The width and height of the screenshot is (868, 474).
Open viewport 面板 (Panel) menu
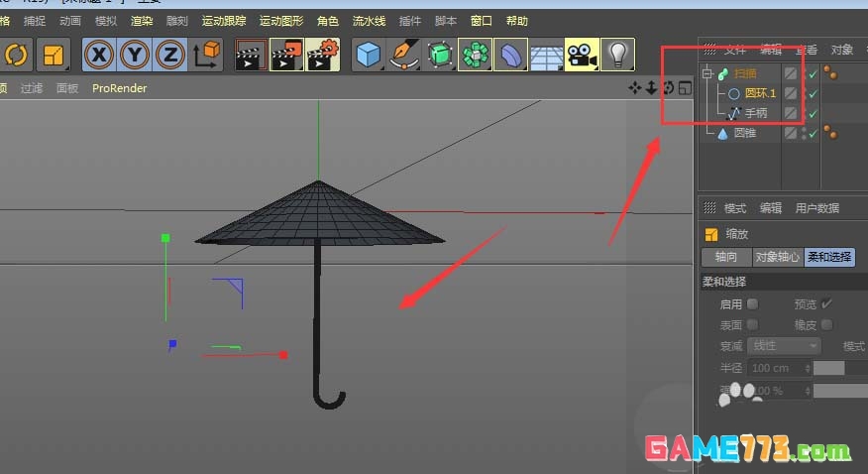[67, 88]
